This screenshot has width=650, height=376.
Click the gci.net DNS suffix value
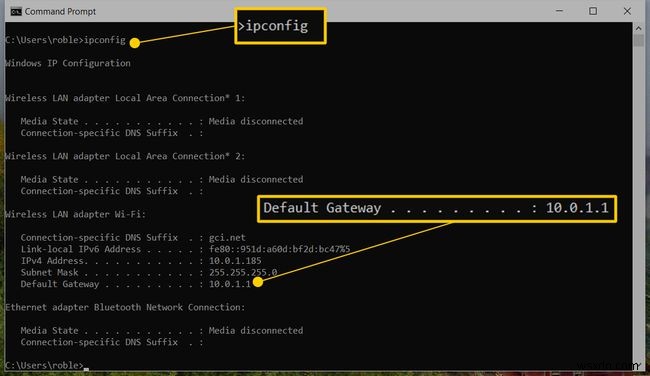tap(227, 238)
